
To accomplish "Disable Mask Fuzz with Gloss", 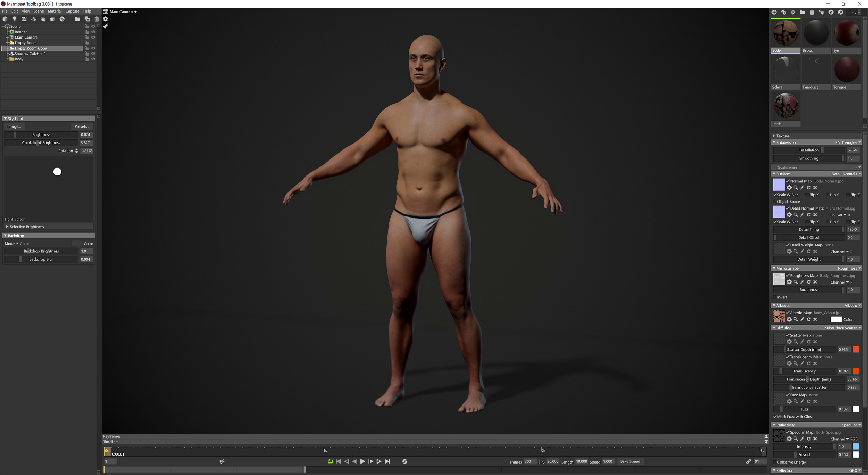I will (775, 417).
